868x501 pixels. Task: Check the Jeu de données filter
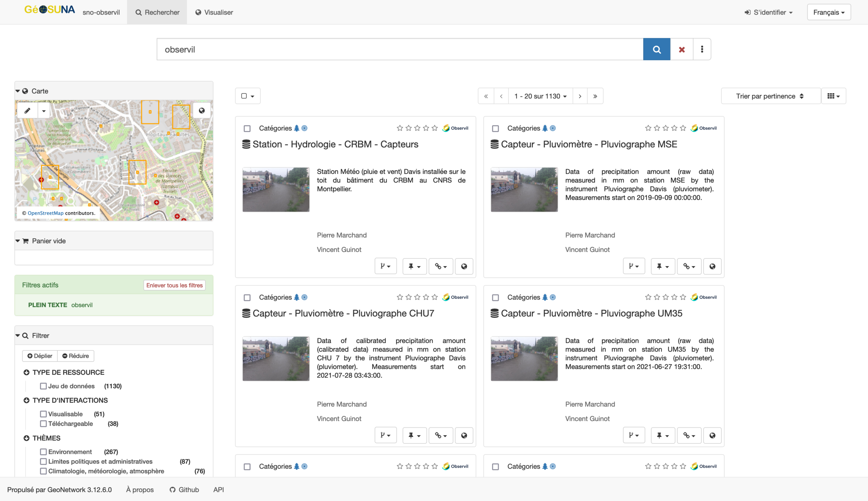pos(43,386)
